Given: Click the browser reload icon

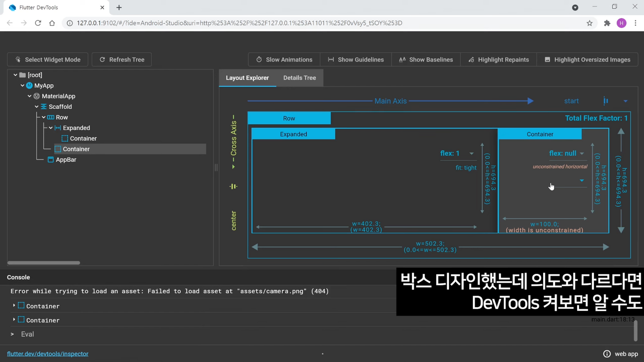Looking at the screenshot, I should 38,23.
